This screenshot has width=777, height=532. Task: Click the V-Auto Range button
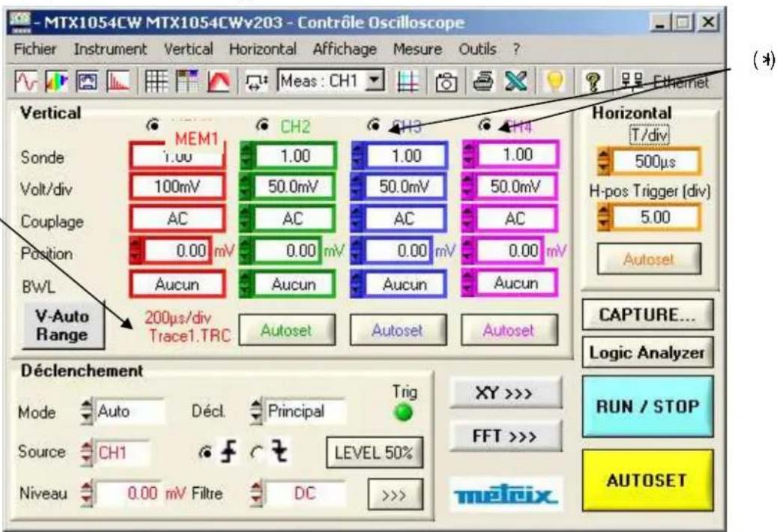click(63, 326)
